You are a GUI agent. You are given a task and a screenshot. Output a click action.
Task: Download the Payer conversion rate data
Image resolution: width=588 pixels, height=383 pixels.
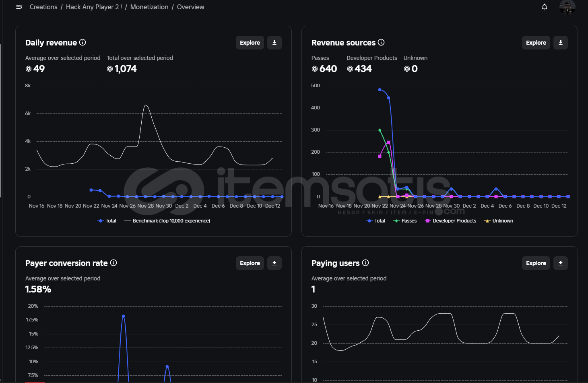click(x=274, y=263)
